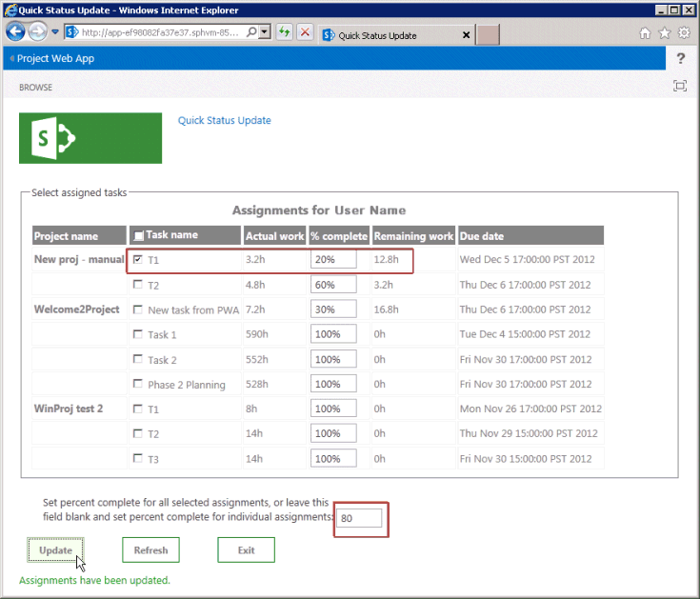
Task: Click the SharePoint help question mark
Action: click(681, 59)
